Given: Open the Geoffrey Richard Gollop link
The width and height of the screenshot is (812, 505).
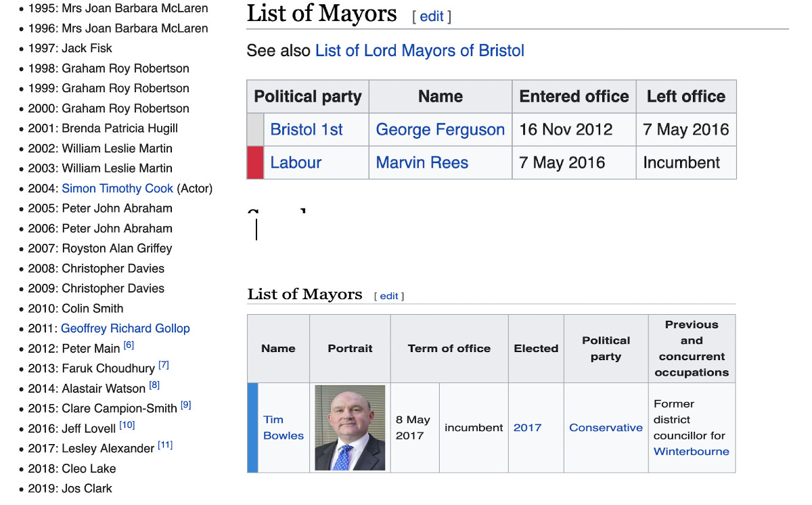Looking at the screenshot, I should tap(125, 328).
